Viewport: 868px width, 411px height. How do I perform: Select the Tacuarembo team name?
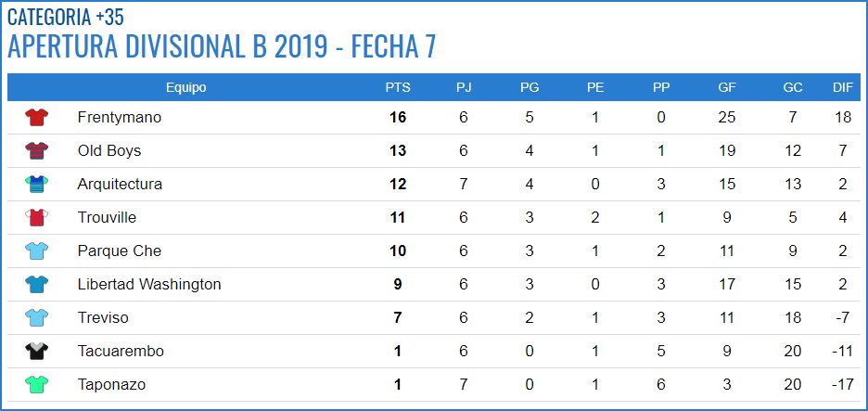pyautogui.click(x=121, y=352)
